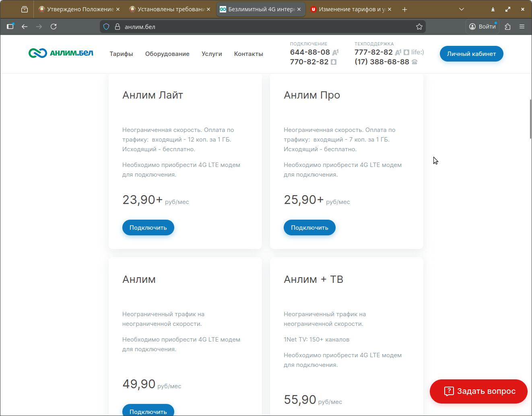532x416 pixels.
Task: Click Подключить under the 49,90 Анлим tariff
Action: (x=148, y=410)
